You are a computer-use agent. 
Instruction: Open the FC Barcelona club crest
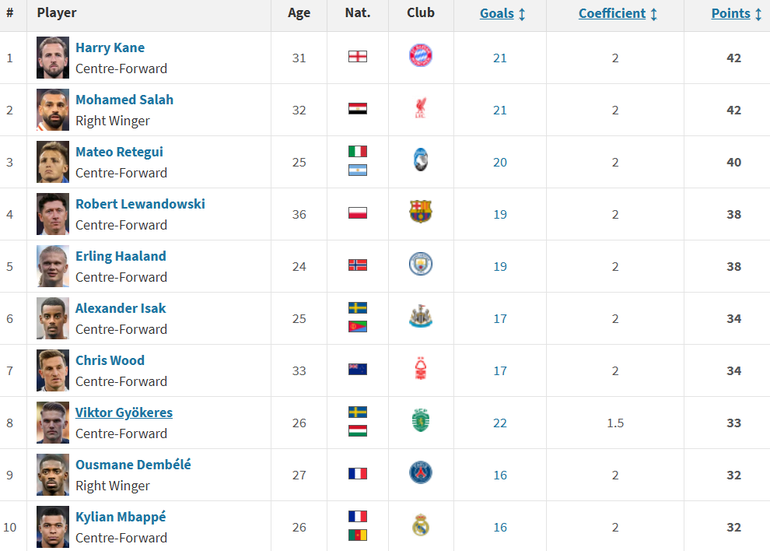click(420, 212)
